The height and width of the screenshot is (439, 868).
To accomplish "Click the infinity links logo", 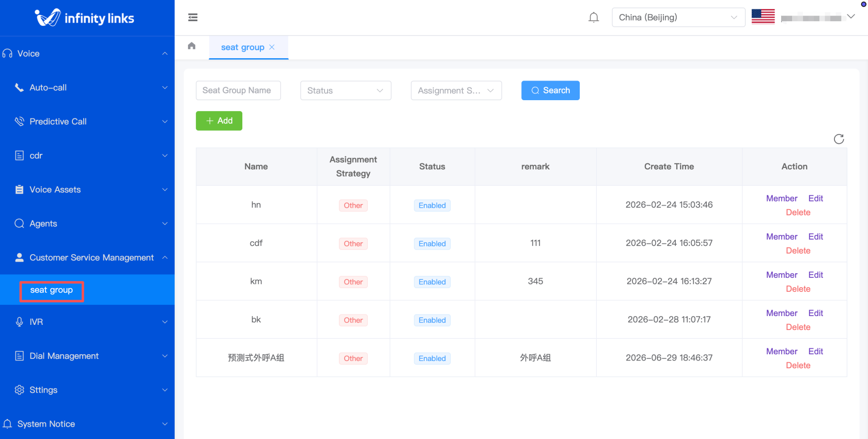I will (x=85, y=18).
